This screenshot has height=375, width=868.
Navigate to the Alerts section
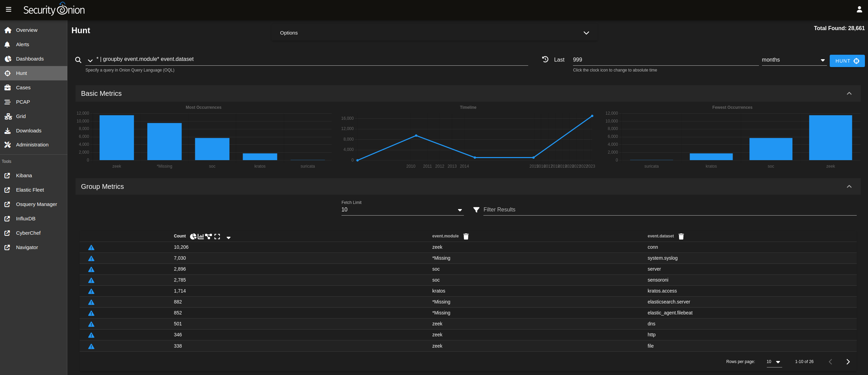[x=22, y=44]
